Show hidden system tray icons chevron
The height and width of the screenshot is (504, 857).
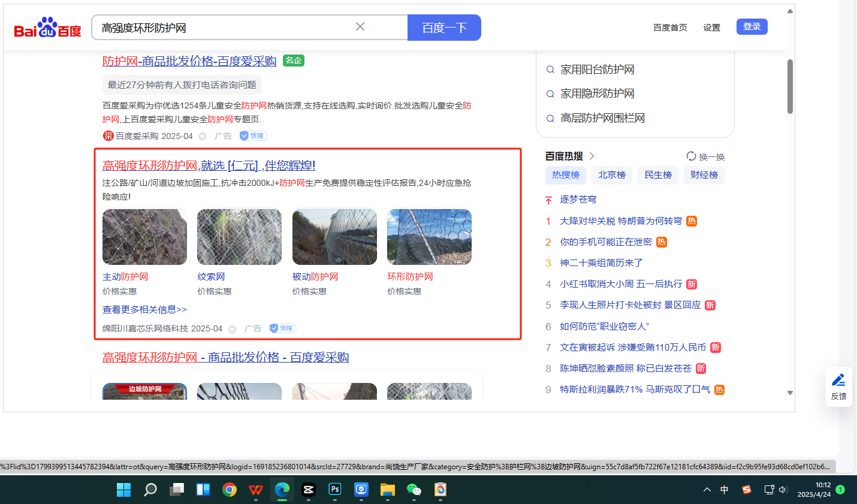[707, 490]
